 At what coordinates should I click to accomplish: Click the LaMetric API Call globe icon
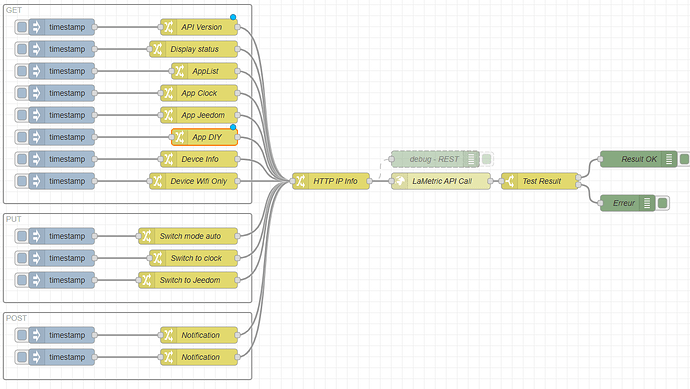[400, 181]
